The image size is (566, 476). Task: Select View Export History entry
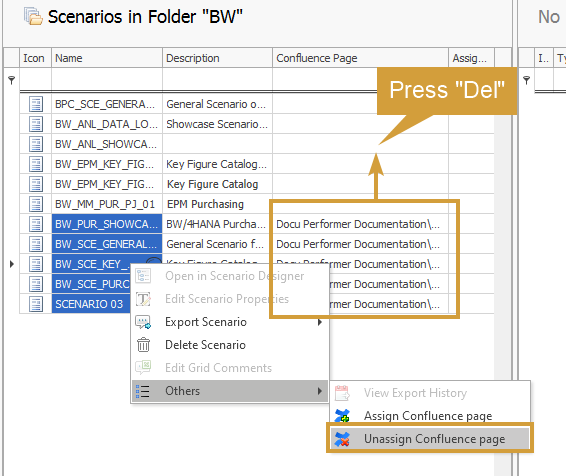(430, 393)
